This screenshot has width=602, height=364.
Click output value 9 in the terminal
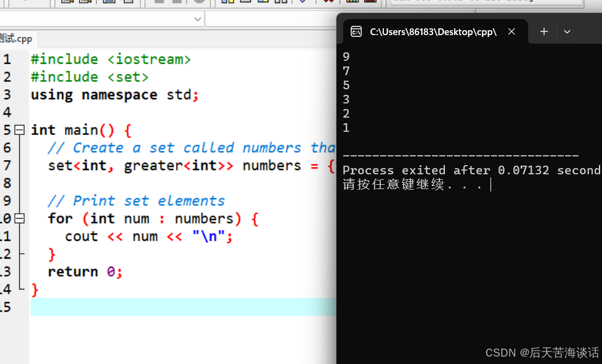point(346,57)
